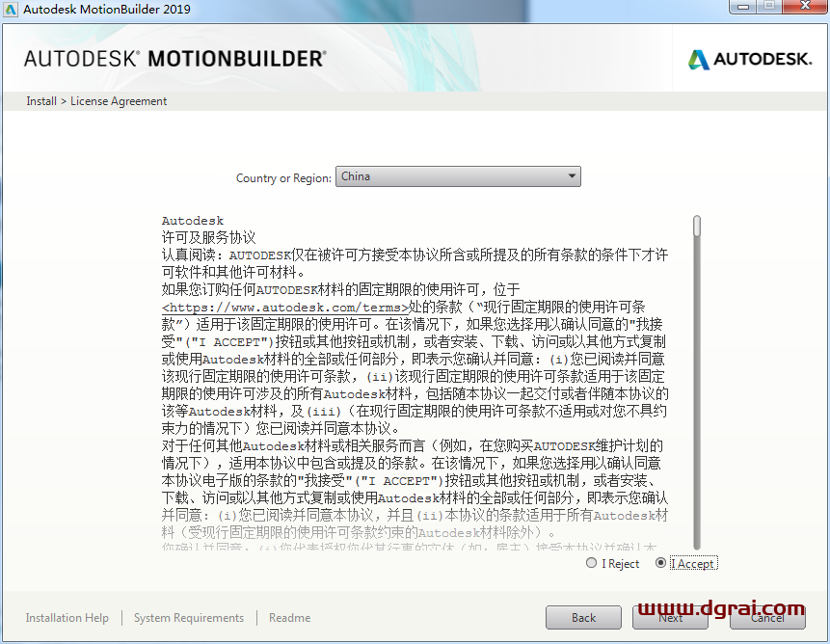Click the autodesk.com/terms hyperlink in license
Viewport: 830px width, 644px height.
point(285,308)
